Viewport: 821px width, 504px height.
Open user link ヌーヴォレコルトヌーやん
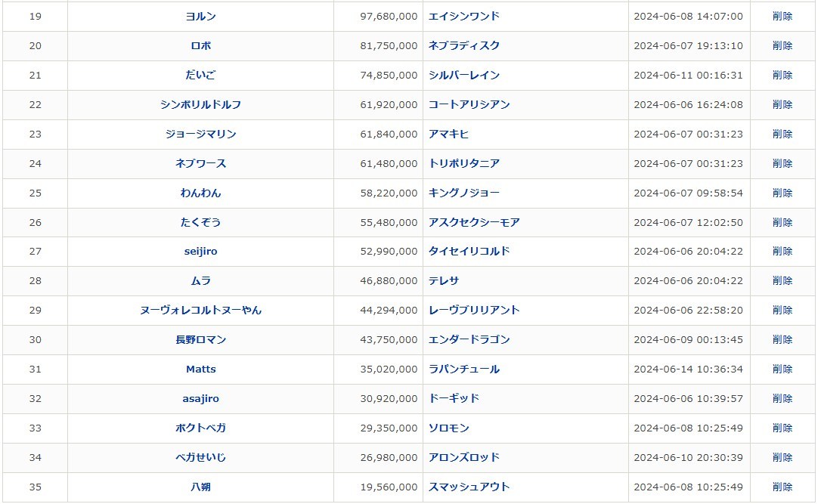tap(200, 310)
